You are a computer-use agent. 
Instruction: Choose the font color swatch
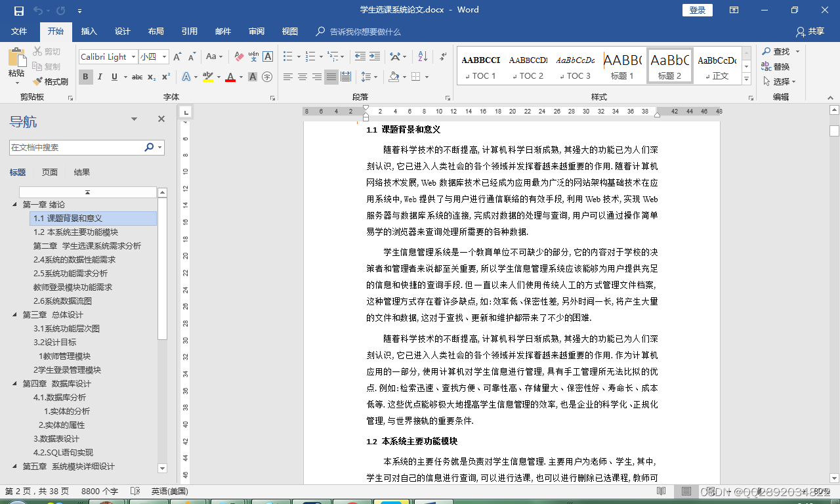[231, 77]
